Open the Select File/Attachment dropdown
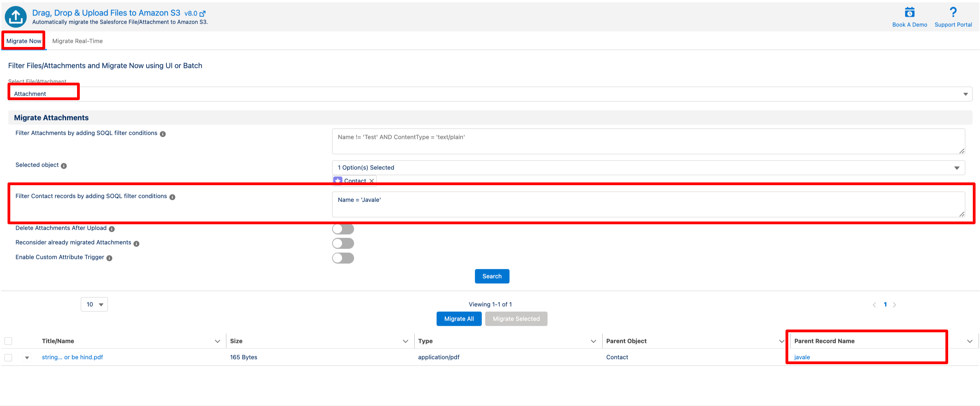 (x=490, y=94)
